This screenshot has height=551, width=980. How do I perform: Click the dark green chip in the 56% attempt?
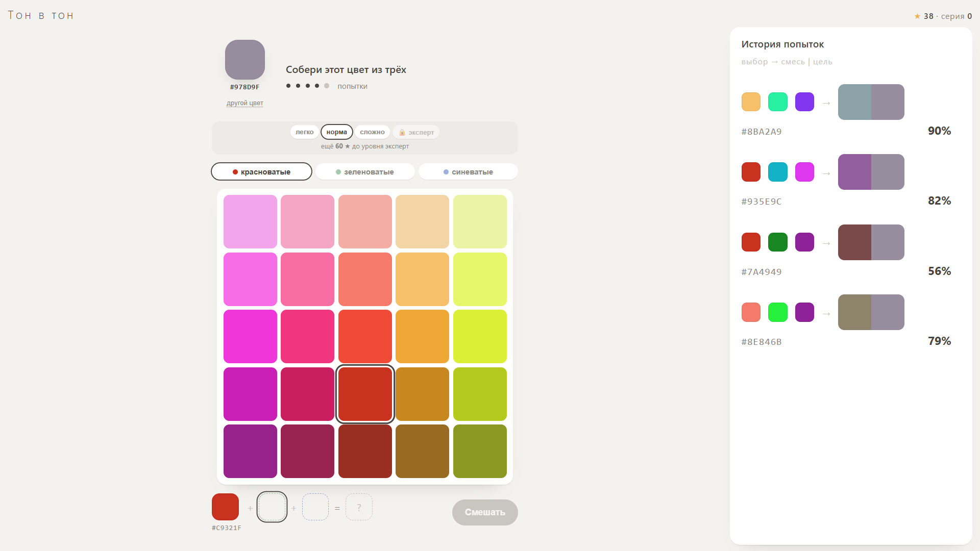[778, 242]
